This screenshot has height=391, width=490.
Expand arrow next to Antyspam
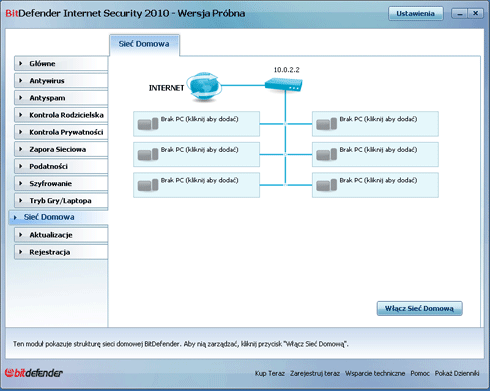point(21,98)
